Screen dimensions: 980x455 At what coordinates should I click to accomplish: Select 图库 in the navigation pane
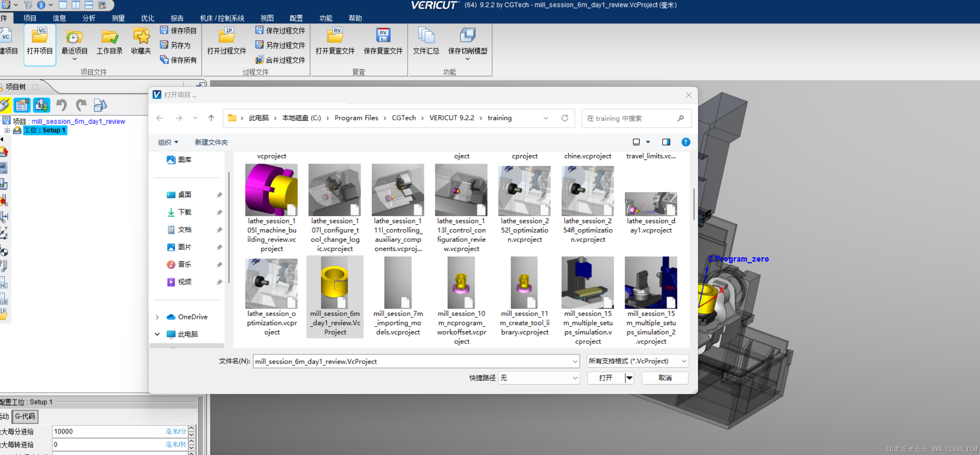tap(185, 160)
